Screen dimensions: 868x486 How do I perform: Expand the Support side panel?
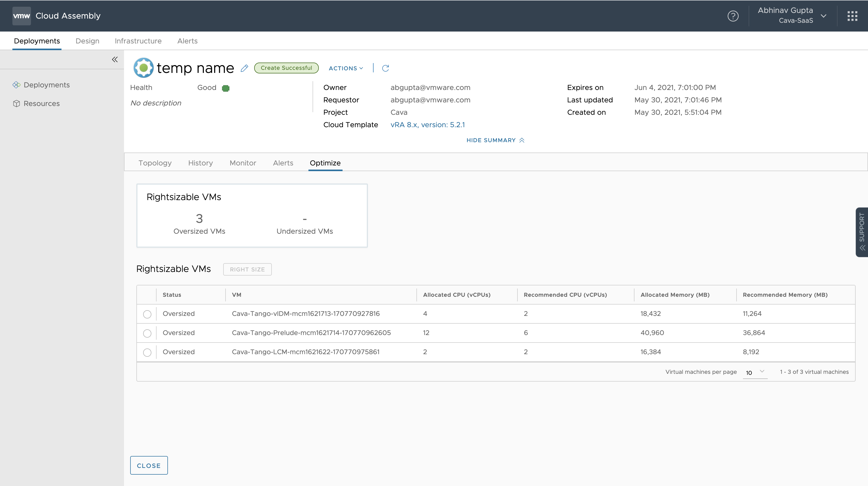coord(862,232)
